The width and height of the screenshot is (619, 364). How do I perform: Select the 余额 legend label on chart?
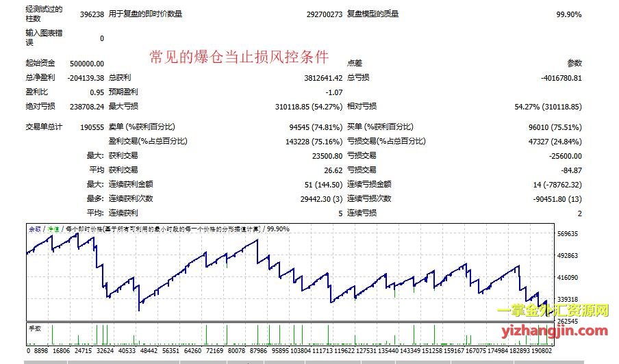click(34, 229)
